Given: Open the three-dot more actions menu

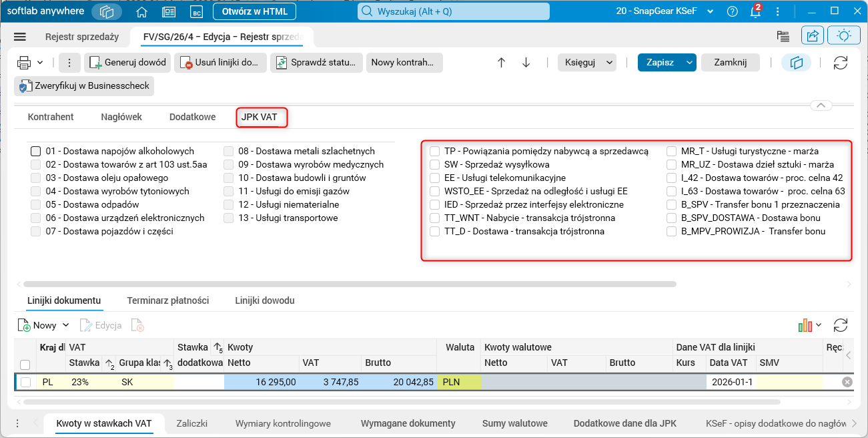Looking at the screenshot, I should click(69, 63).
